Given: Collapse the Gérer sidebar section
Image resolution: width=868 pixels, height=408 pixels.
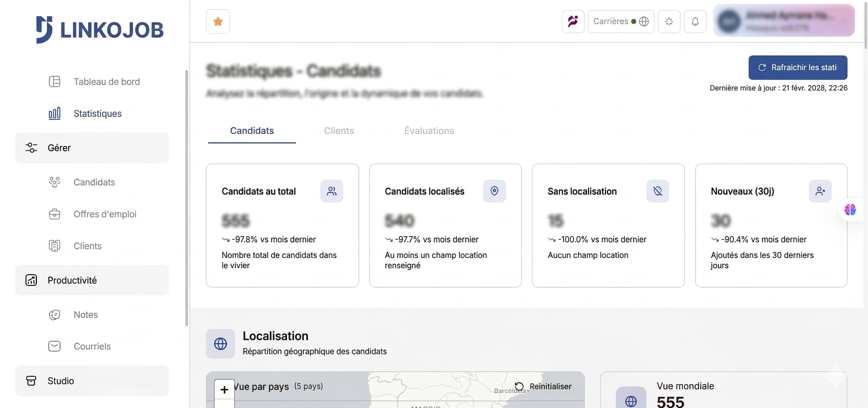Looking at the screenshot, I should pyautogui.click(x=92, y=148).
